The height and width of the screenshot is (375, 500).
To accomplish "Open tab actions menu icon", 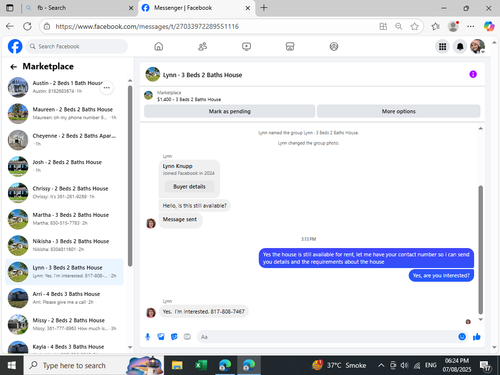I will [x=10, y=8].
